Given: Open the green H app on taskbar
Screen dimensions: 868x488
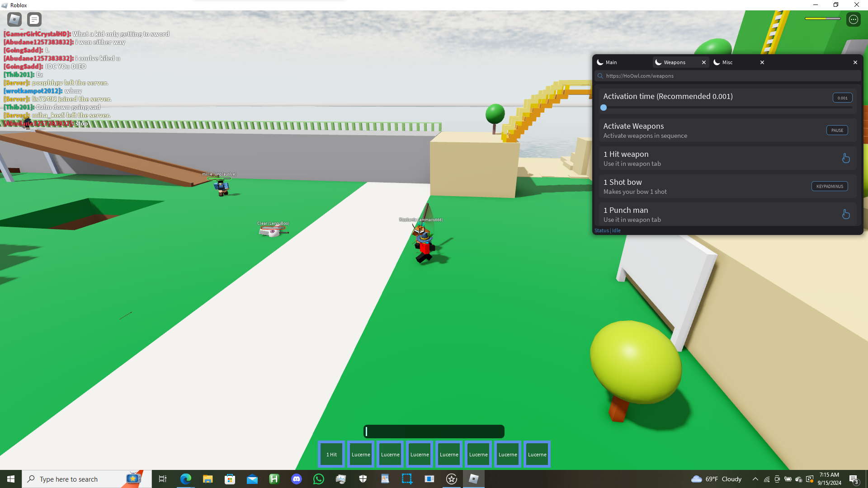Looking at the screenshot, I should pyautogui.click(x=274, y=479).
